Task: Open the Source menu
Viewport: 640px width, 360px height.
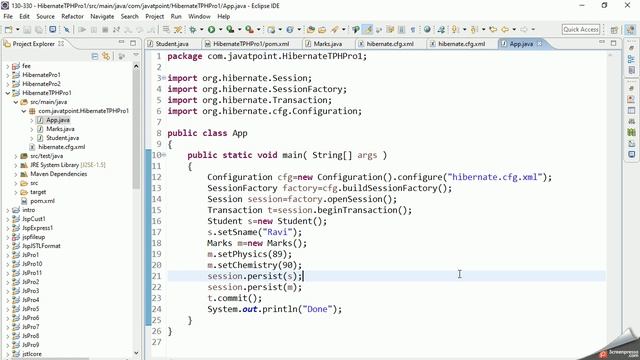Action: click(x=45, y=16)
